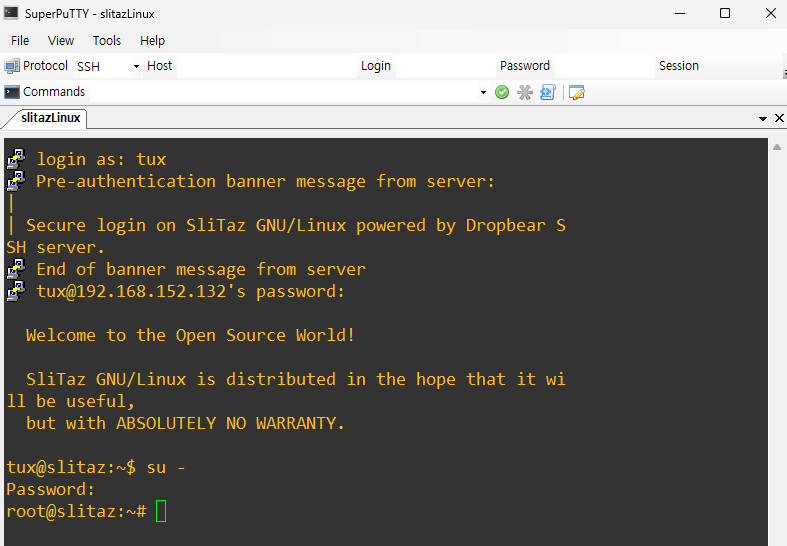Click the terminal scrollbar up arrow
The height and width of the screenshot is (546, 787).
point(777,147)
